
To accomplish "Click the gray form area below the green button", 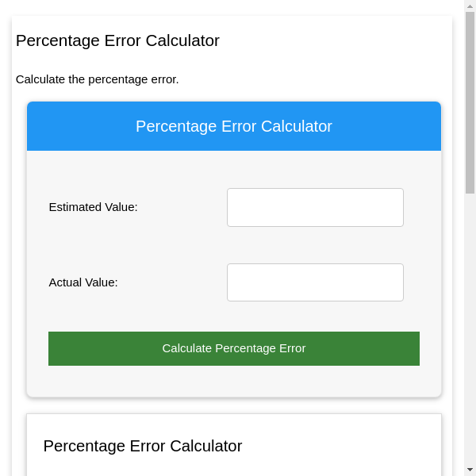I will click(234, 382).
